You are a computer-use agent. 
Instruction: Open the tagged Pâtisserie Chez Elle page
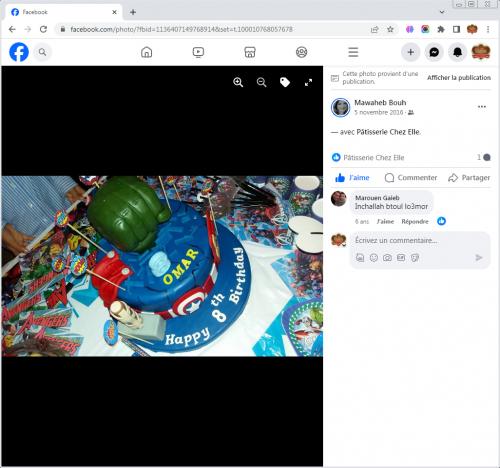[389, 132]
